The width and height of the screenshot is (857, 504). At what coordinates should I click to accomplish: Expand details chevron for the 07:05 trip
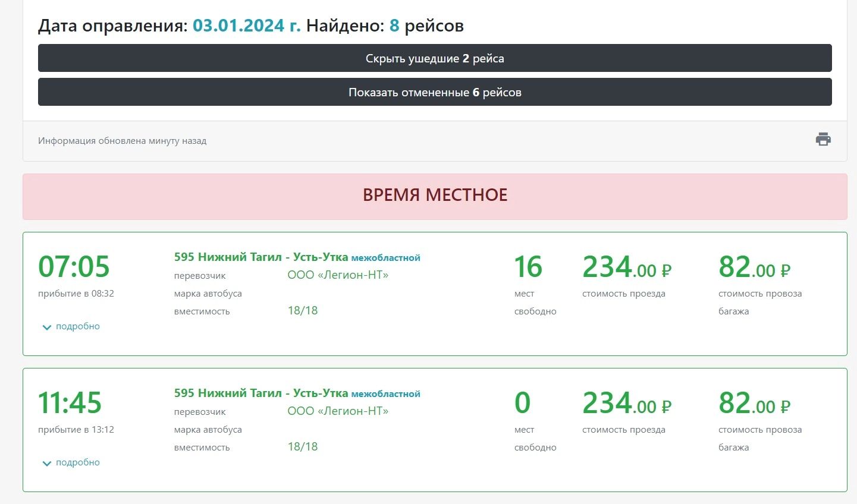click(x=47, y=327)
